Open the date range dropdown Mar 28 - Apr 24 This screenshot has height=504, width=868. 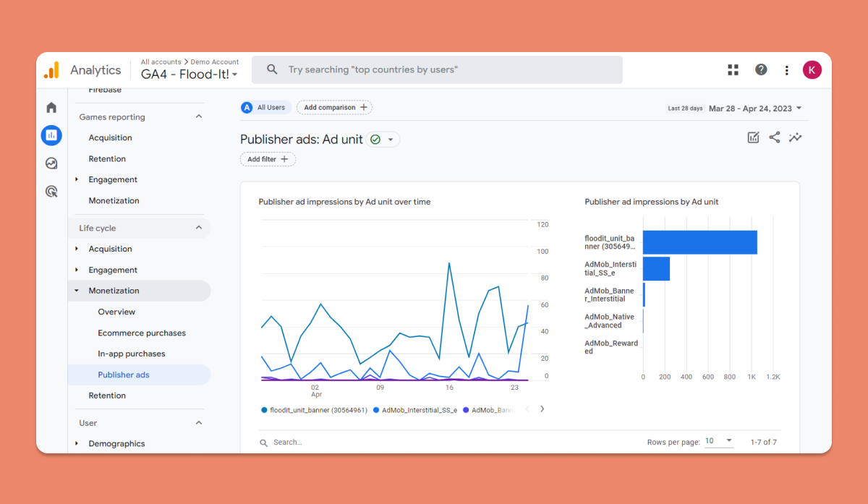[x=755, y=108]
